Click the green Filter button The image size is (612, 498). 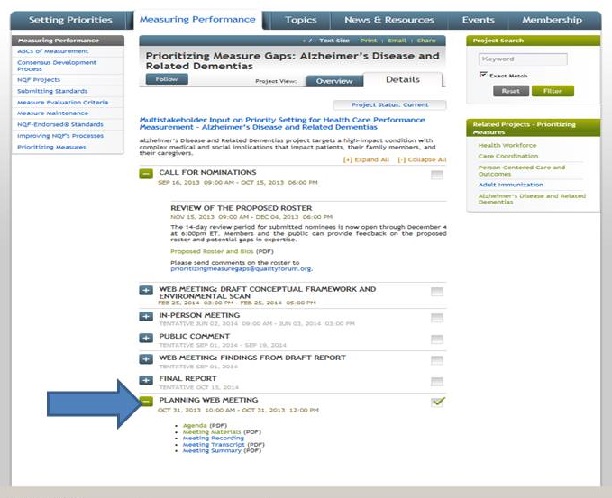pos(547,90)
